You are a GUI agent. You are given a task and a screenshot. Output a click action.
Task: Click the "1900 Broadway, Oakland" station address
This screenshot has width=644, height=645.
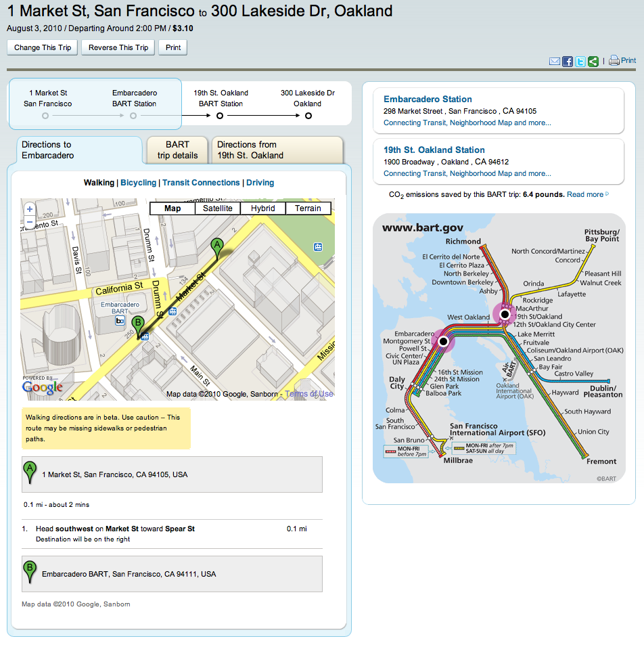tap(446, 162)
